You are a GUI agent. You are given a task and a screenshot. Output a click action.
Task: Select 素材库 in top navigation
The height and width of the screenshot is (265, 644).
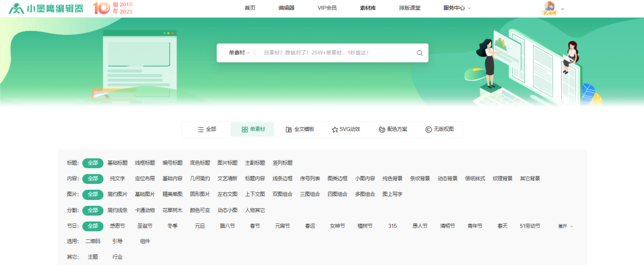tap(367, 8)
